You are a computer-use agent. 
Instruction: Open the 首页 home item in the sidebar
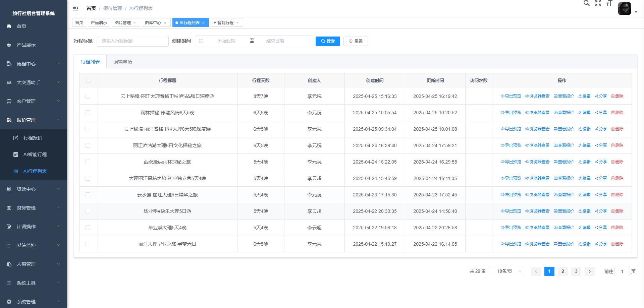click(x=21, y=26)
